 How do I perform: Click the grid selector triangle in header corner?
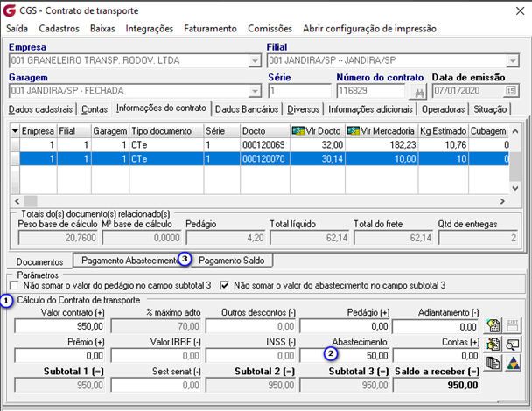pos(15,130)
